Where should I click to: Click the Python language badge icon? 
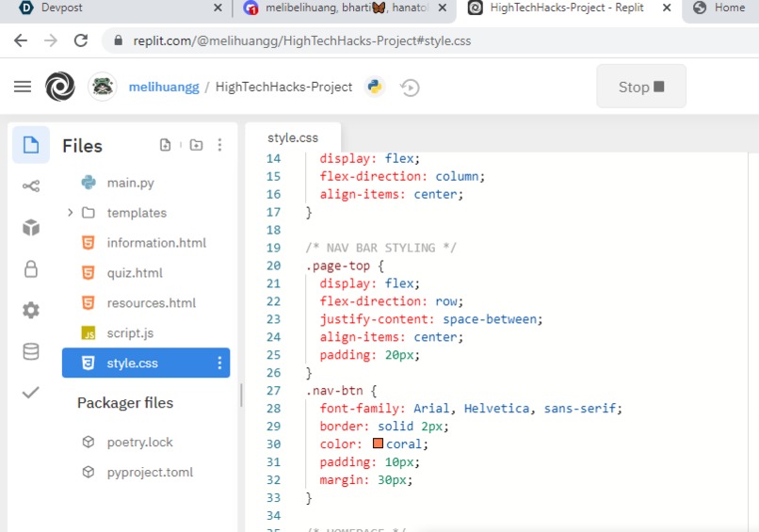pyautogui.click(x=375, y=87)
